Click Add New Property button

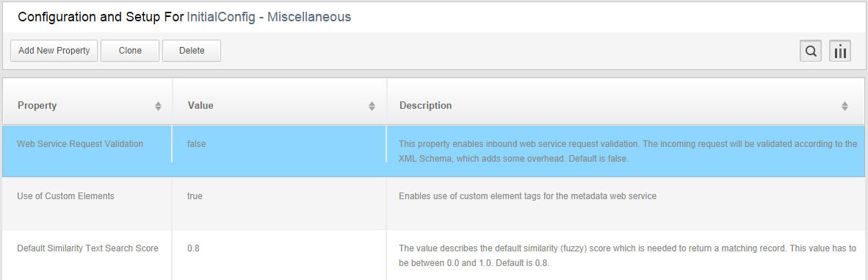pyautogui.click(x=54, y=51)
